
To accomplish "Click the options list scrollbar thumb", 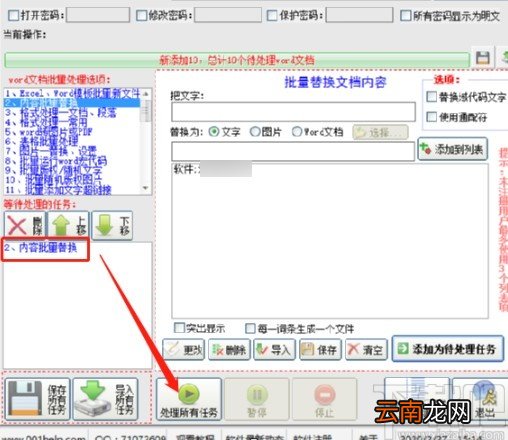I will 146,111.
